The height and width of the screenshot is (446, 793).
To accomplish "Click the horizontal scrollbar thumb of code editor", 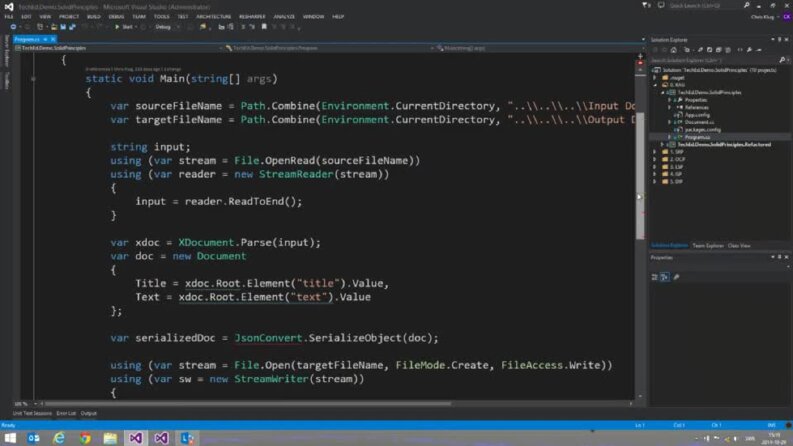I will point(247,404).
